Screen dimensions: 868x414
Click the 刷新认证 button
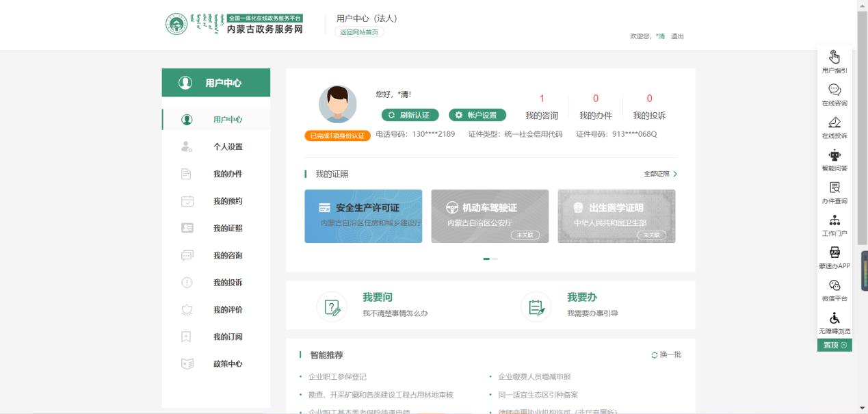[410, 115]
